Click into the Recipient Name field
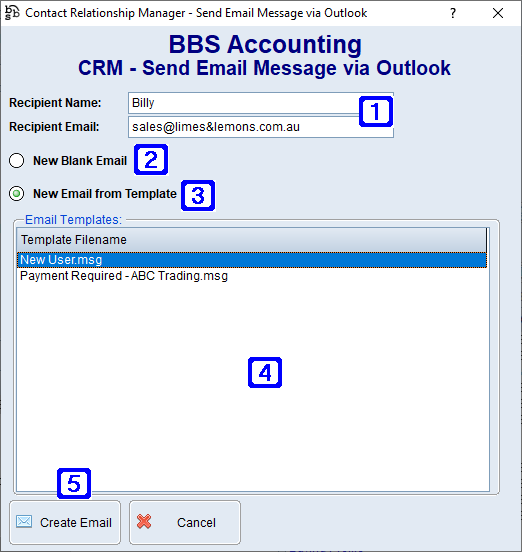This screenshot has height=552, width=522. pos(261,103)
